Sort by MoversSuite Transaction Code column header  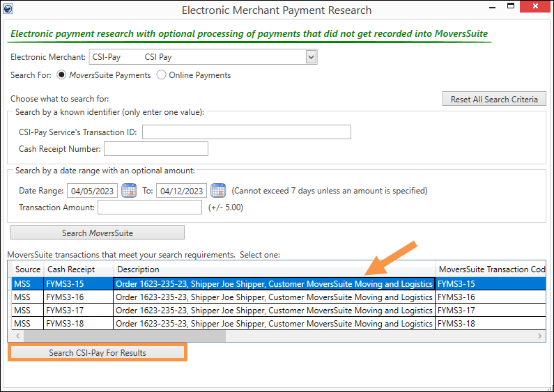[491, 269]
